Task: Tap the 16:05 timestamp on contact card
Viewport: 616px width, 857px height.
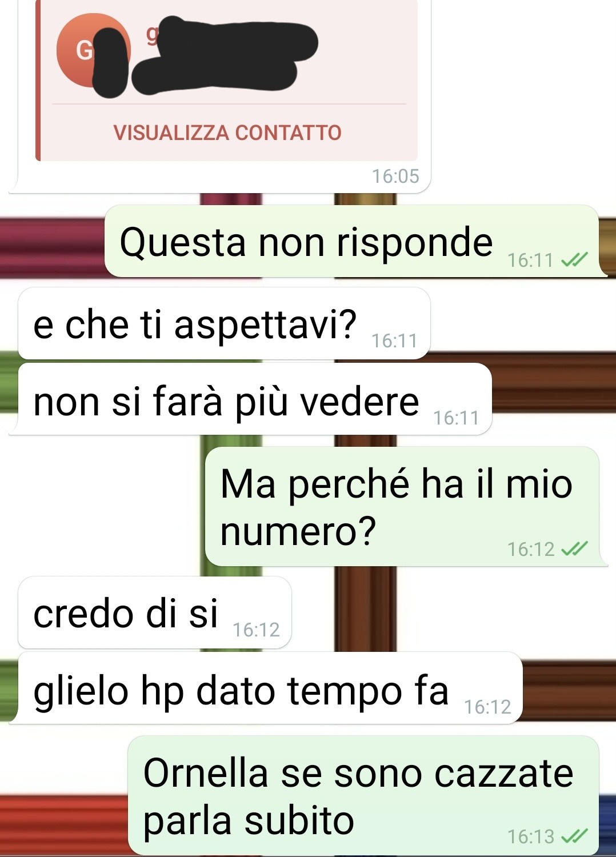Action: click(x=395, y=176)
